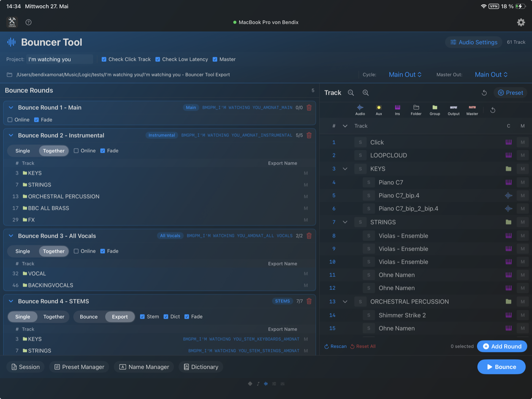Collapse Bounce Round 2 - Instrumental
The height and width of the screenshot is (399, 532).
(x=11, y=135)
